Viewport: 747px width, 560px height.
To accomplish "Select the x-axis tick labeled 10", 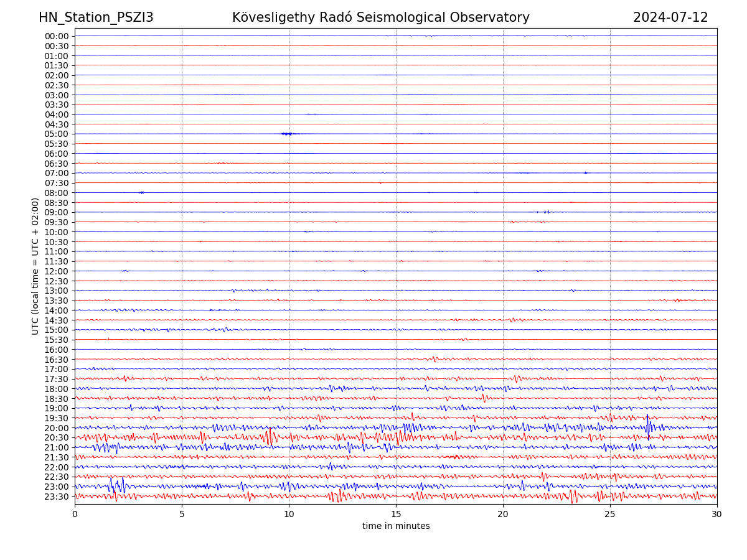I will (289, 515).
